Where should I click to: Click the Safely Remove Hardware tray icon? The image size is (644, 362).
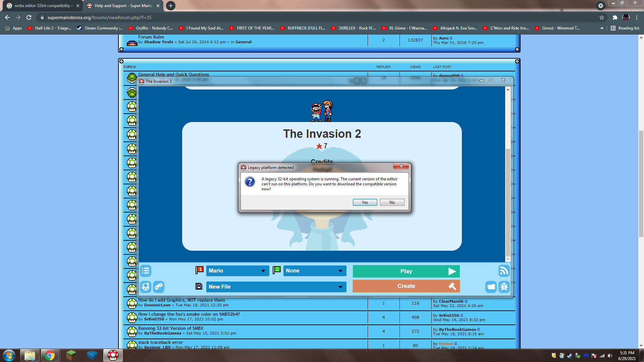[x=578, y=356]
